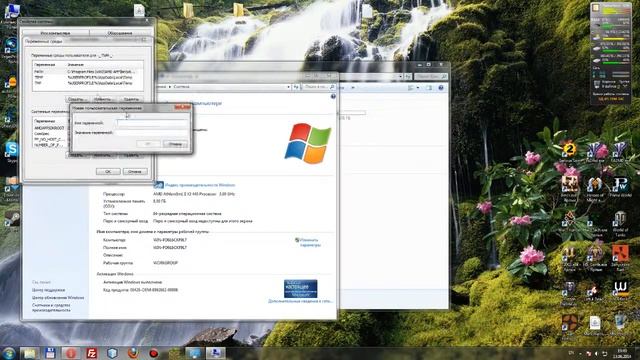This screenshot has width=640, height=360.
Task: Click the Windows Start orb
Action: click(x=9, y=353)
